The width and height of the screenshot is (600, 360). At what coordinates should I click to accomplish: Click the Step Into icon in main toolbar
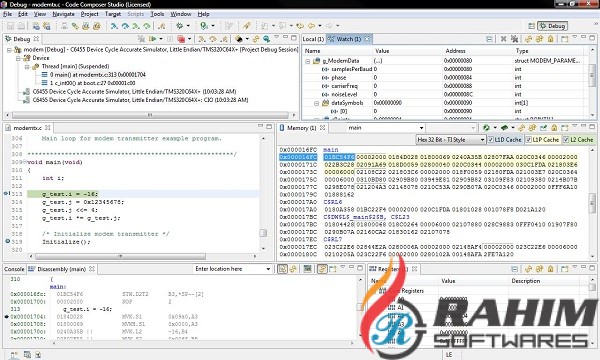(114, 26)
